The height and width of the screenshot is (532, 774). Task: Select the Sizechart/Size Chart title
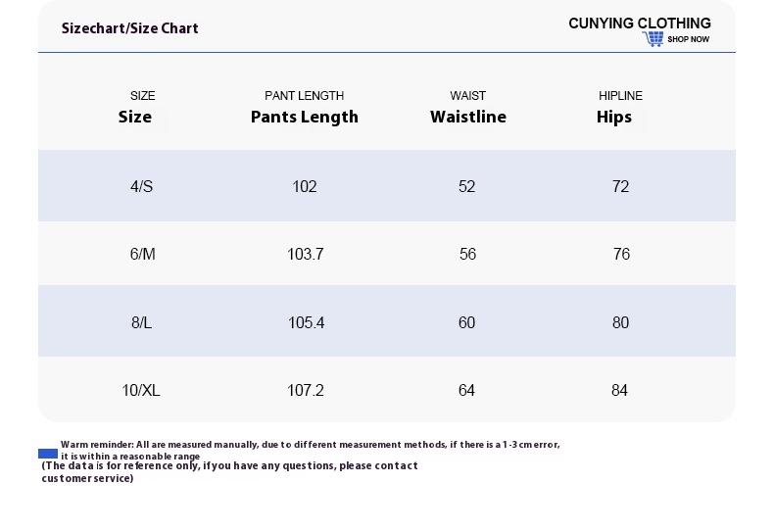pos(130,28)
